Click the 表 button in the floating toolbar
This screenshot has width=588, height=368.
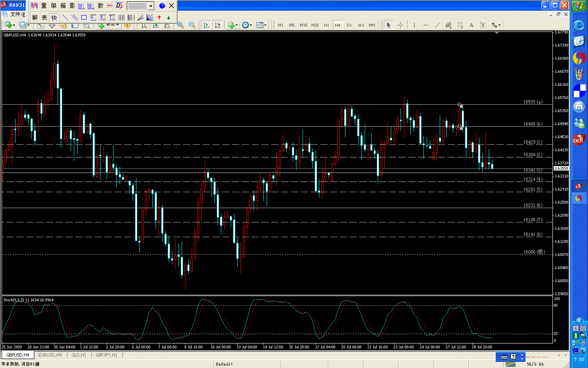[44, 18]
